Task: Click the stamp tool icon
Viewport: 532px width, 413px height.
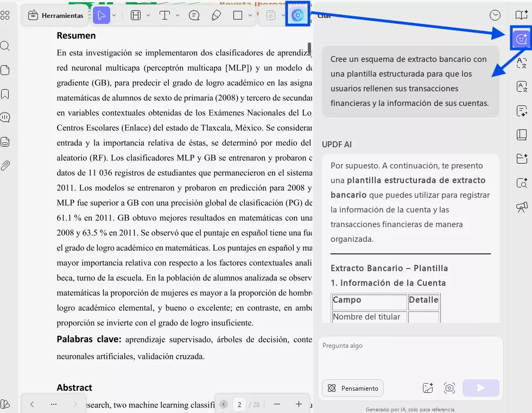Action: point(271,15)
